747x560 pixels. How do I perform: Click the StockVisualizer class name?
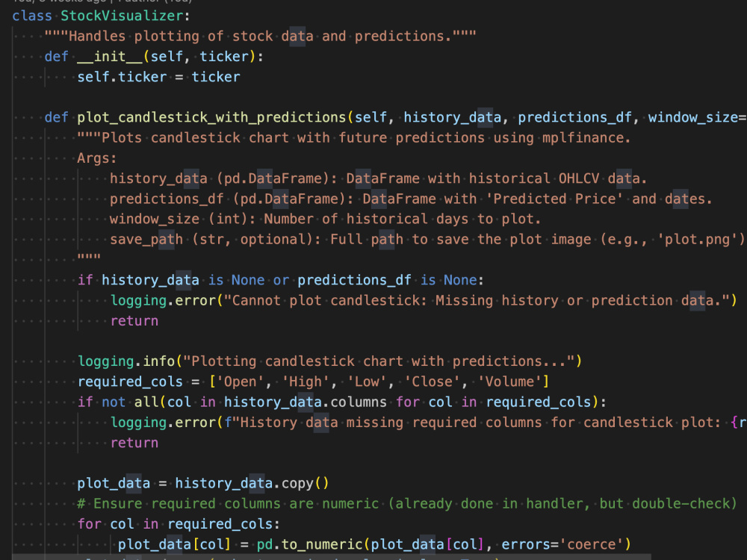[122, 16]
